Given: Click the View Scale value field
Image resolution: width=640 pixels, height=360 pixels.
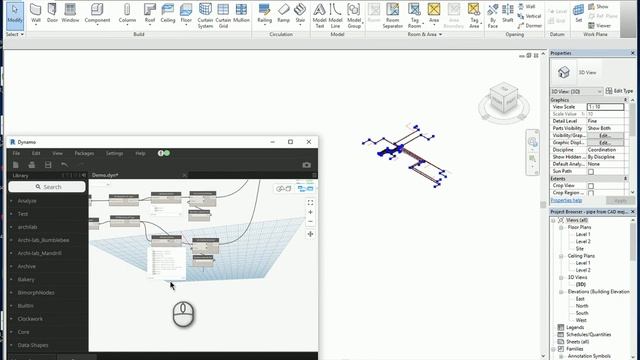Looking at the screenshot, I should tap(605, 107).
